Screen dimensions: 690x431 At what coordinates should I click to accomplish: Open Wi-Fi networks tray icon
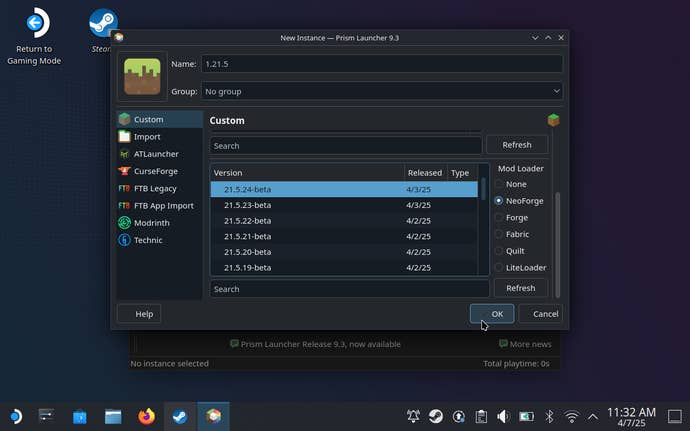click(x=572, y=416)
